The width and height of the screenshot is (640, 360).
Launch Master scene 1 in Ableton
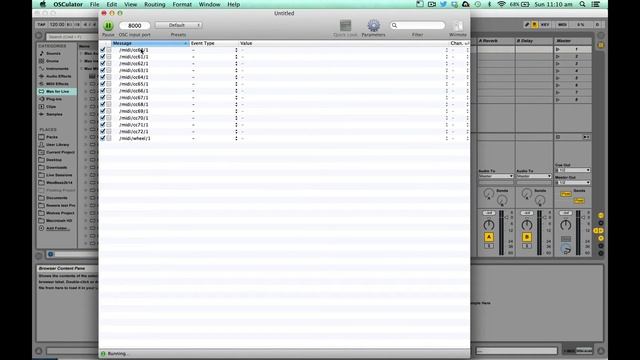558,49
